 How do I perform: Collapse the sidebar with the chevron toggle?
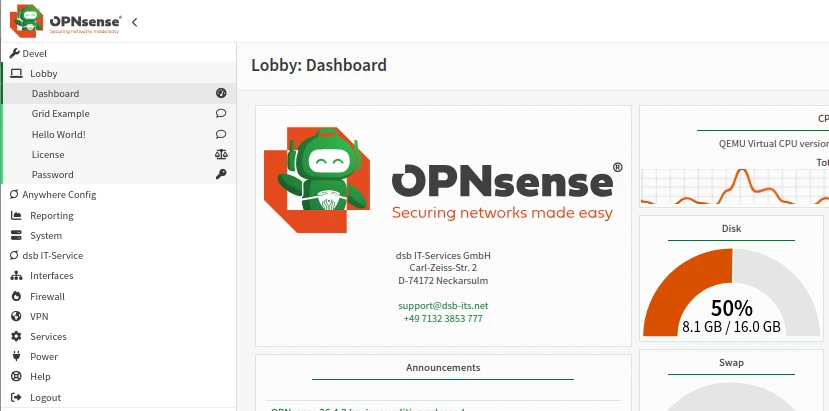[x=134, y=22]
